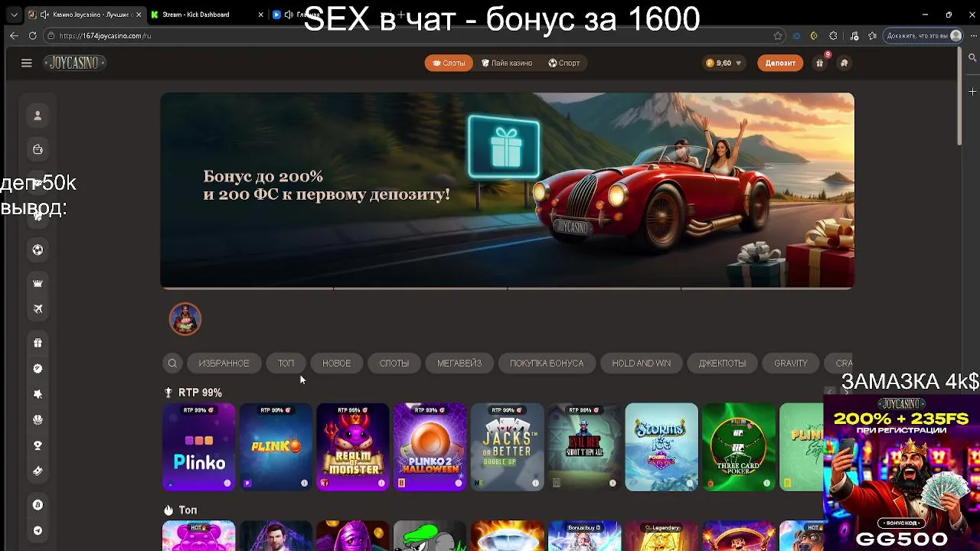Click the first deposit bonus banner
This screenshot has width=980, height=551.
tap(507, 191)
